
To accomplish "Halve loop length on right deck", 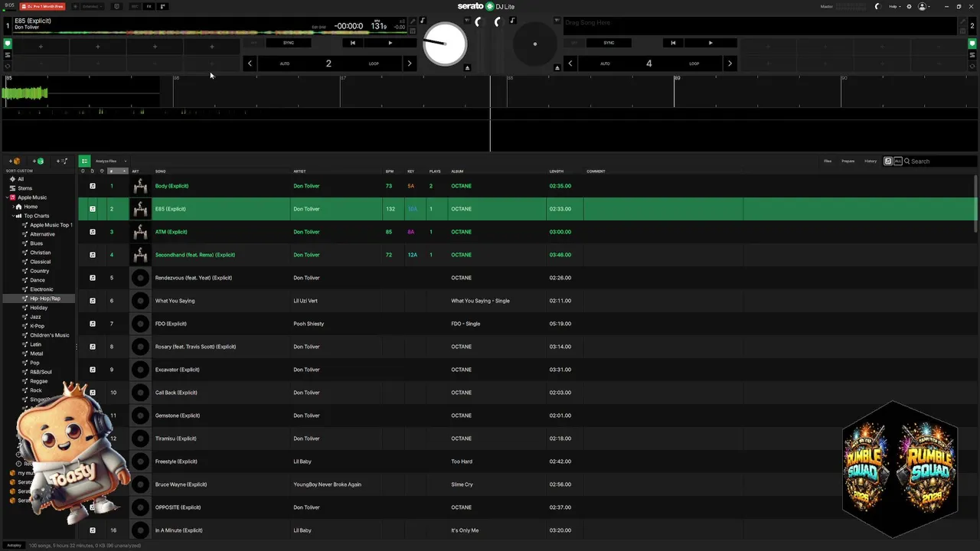I will click(570, 64).
